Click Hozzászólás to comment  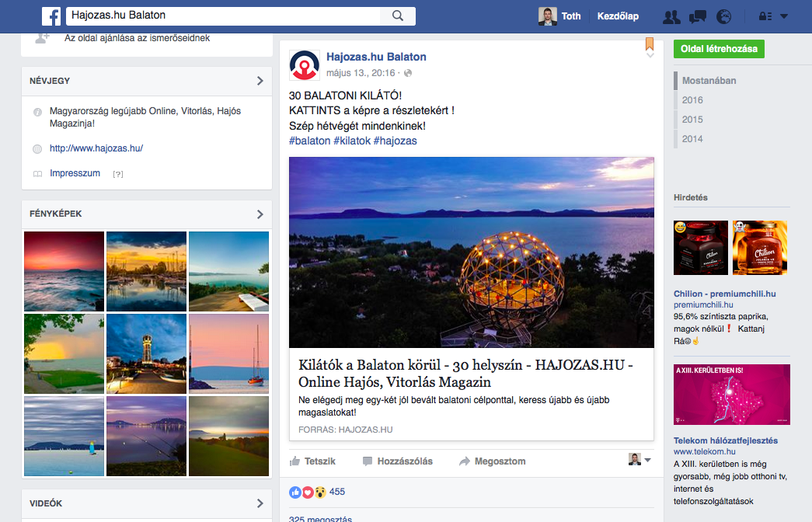(x=398, y=461)
